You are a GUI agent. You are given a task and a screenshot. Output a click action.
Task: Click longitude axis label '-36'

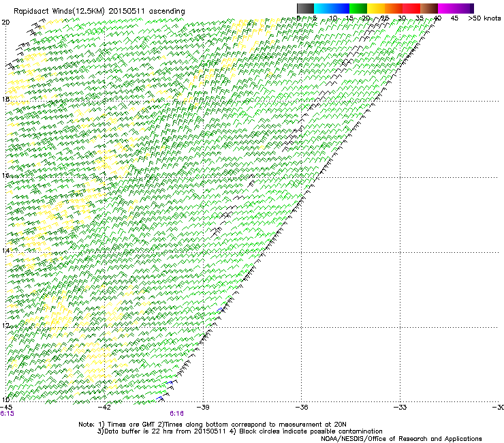tap(302, 408)
